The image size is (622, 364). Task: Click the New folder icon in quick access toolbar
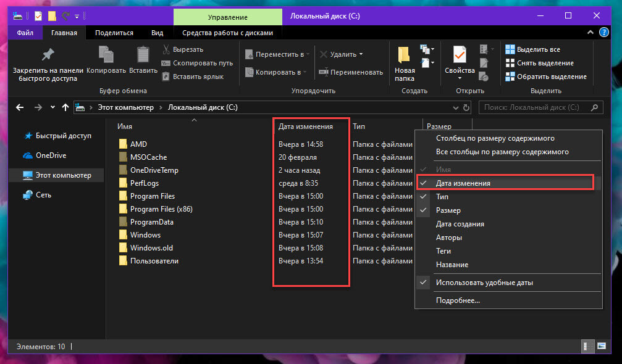pos(52,16)
